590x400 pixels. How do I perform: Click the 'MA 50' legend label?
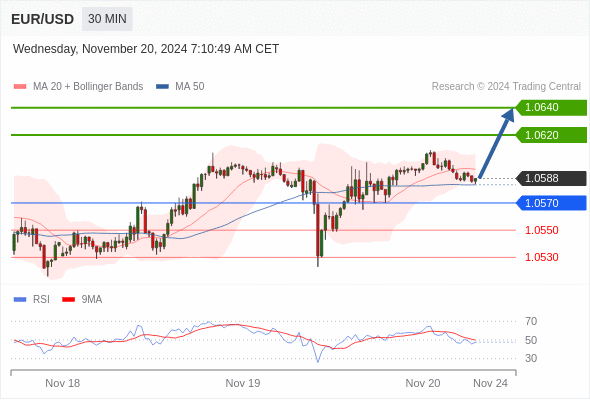coord(190,87)
